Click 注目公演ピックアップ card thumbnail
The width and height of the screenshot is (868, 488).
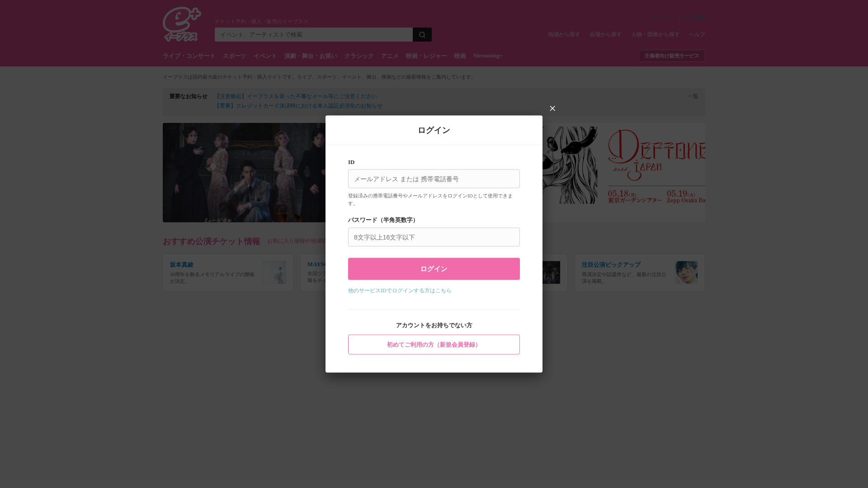(x=686, y=272)
